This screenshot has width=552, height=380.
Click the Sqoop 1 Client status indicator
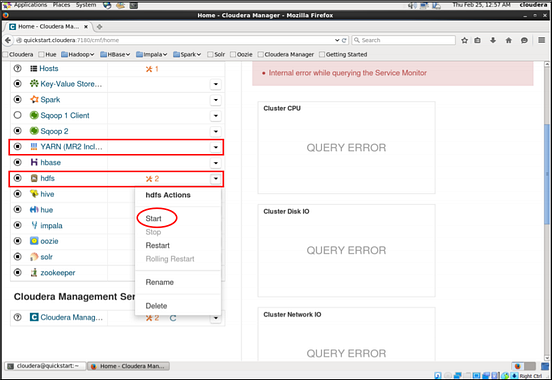point(17,115)
